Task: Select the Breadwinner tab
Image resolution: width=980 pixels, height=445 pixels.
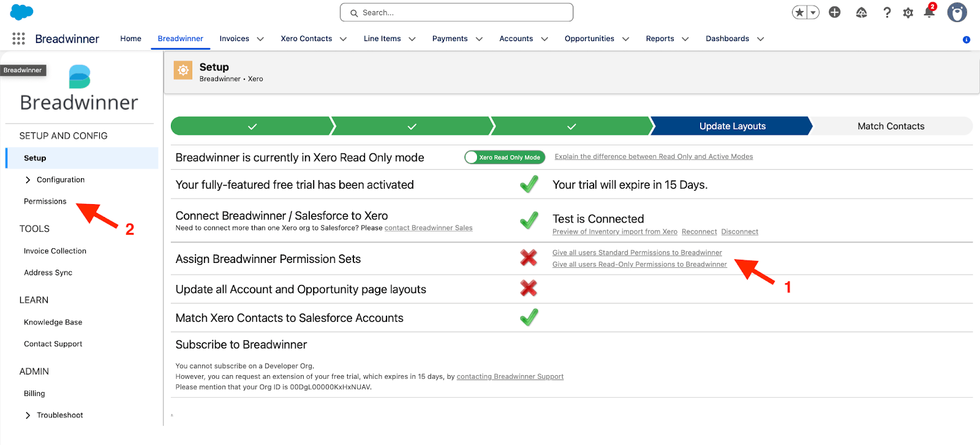Action: coord(180,39)
